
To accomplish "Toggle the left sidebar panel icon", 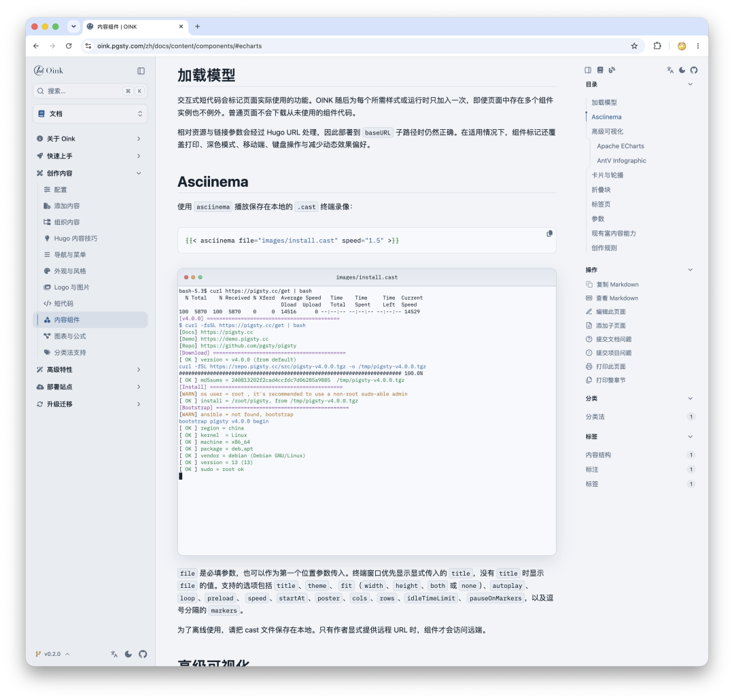I will 141,71.
